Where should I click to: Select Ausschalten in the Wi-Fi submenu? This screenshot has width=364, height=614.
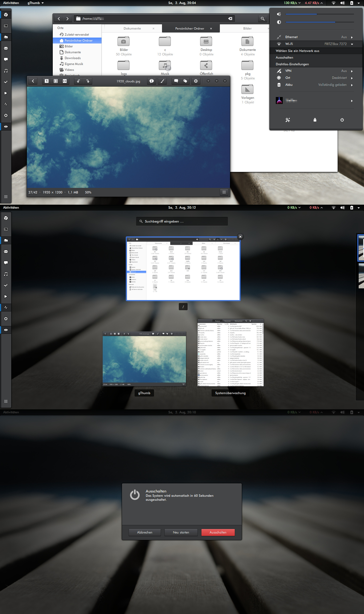pos(316,58)
